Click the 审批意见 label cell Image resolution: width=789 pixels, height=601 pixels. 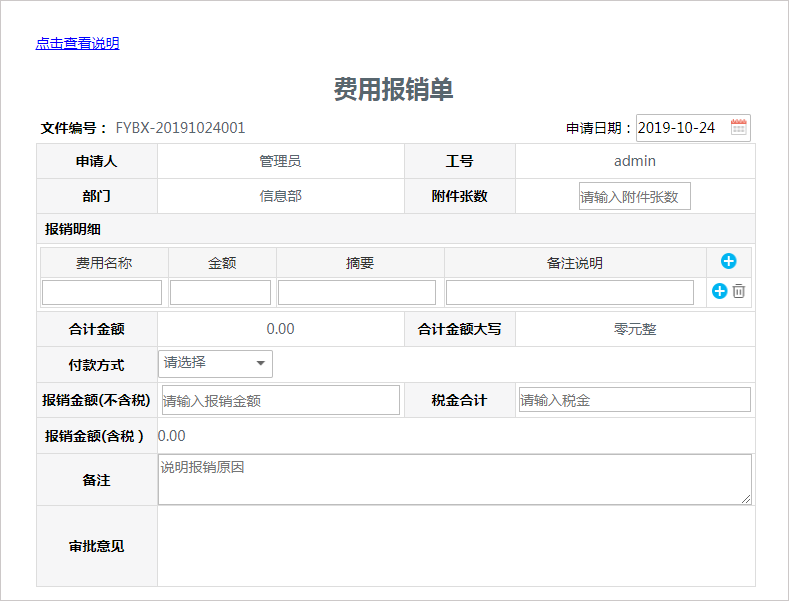97,546
